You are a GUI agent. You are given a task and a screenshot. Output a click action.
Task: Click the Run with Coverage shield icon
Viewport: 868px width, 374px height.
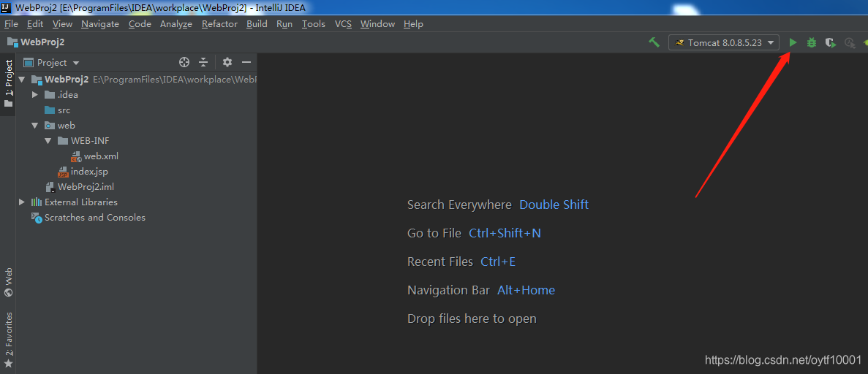[x=831, y=42]
